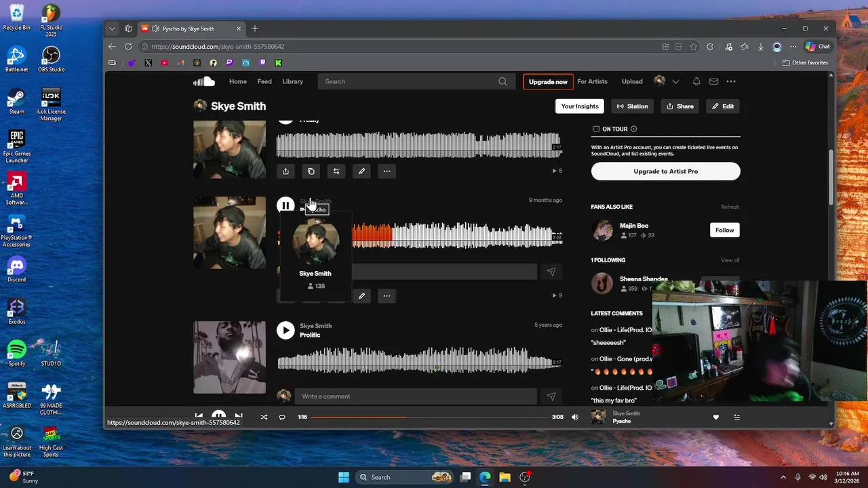The height and width of the screenshot is (488, 868).
Task: Show hidden system tray icons
Action: (x=783, y=477)
